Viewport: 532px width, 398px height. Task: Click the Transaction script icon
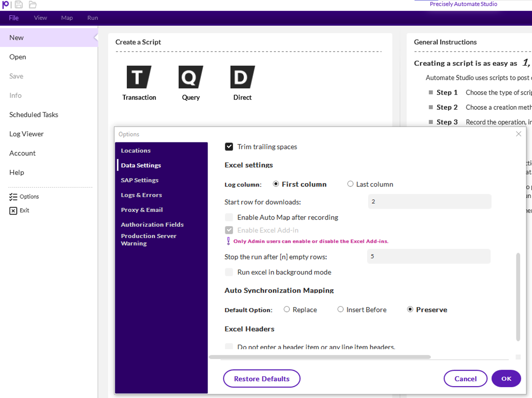[139, 77]
